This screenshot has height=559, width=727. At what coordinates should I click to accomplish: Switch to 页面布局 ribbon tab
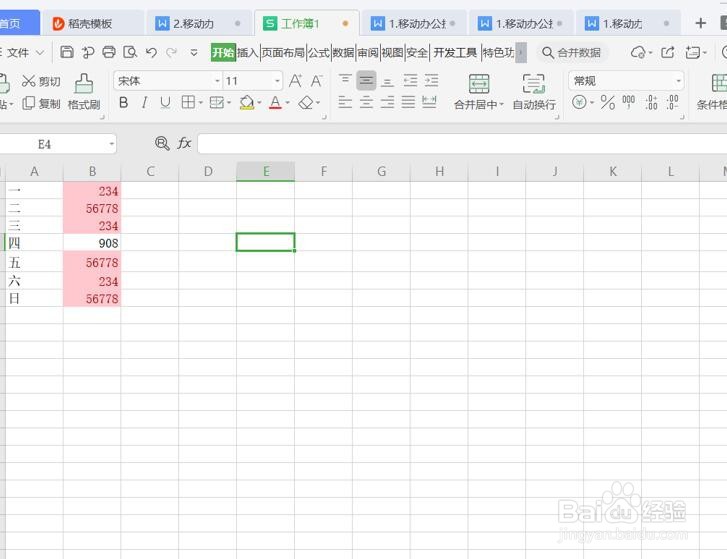tap(283, 52)
